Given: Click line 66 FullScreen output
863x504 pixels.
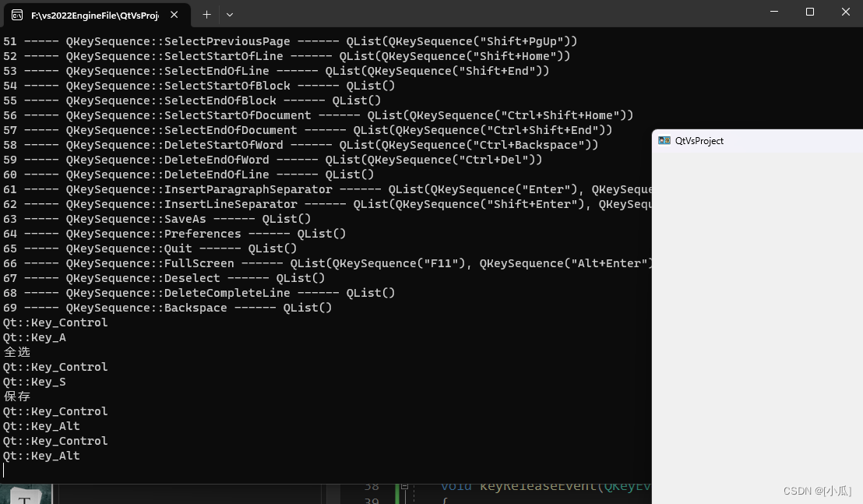Looking at the screenshot, I should click(327, 264).
